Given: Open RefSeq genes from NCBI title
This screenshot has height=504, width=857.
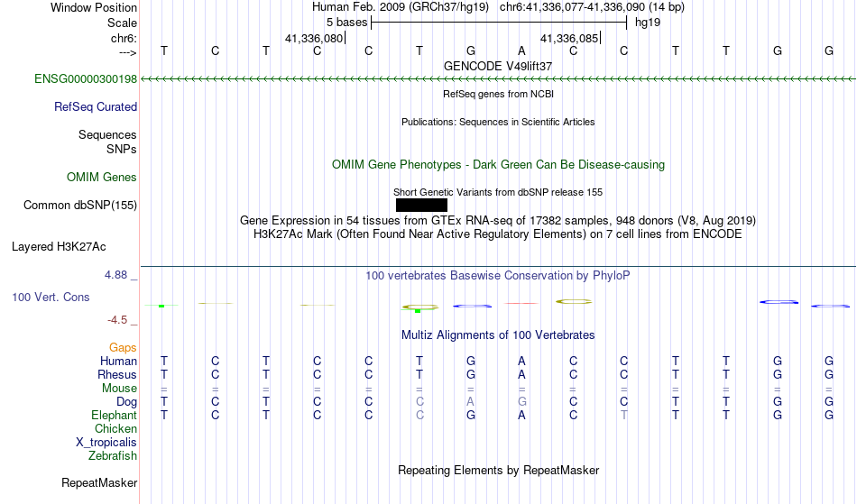Looking at the screenshot, I should (x=498, y=94).
